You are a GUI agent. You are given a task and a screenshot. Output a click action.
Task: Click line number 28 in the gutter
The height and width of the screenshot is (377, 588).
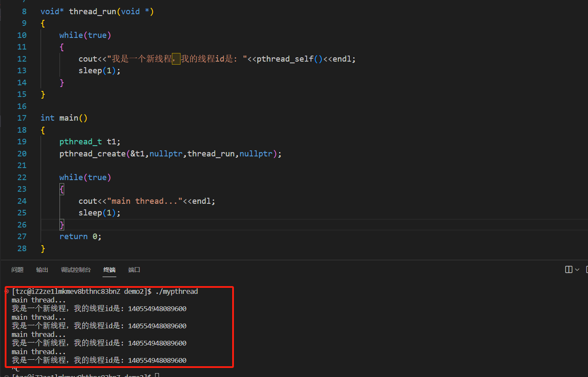(x=22, y=249)
